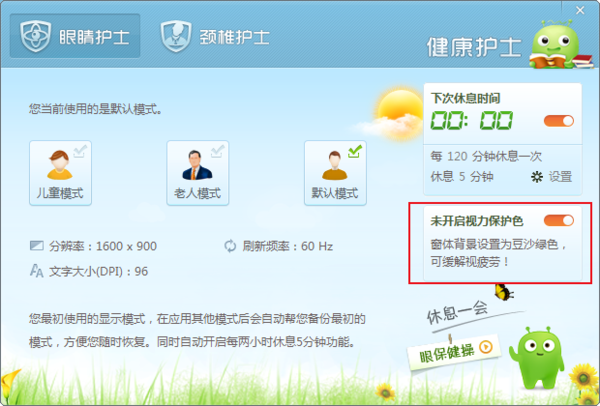Click the 分辨率 monitor icon
Viewport: 600px width, 406px height.
[37, 245]
